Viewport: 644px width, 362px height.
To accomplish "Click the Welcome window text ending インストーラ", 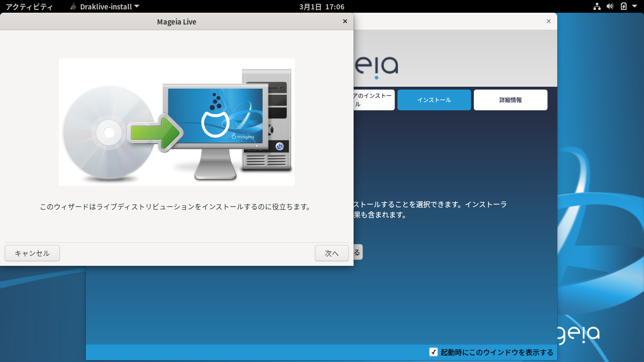I will 430,205.
